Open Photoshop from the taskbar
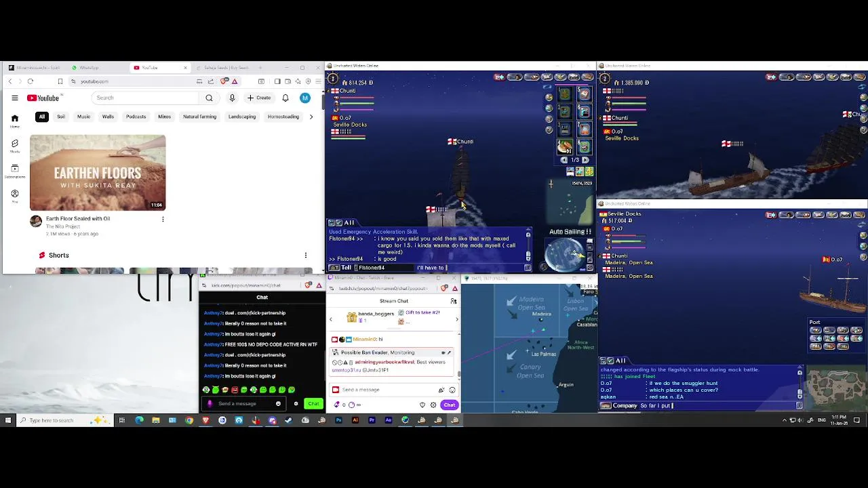The image size is (868, 488). [338, 420]
